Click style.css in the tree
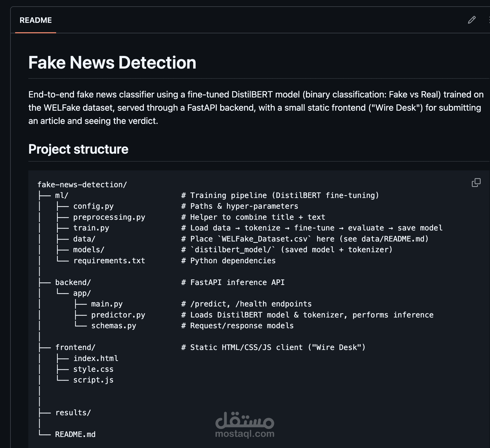The height and width of the screenshot is (448, 490). (93, 369)
